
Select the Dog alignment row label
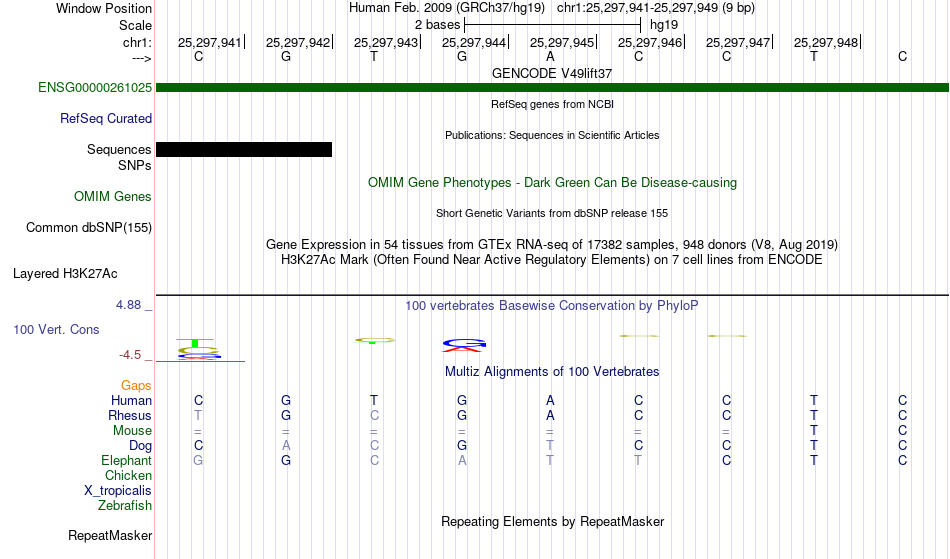(141, 446)
